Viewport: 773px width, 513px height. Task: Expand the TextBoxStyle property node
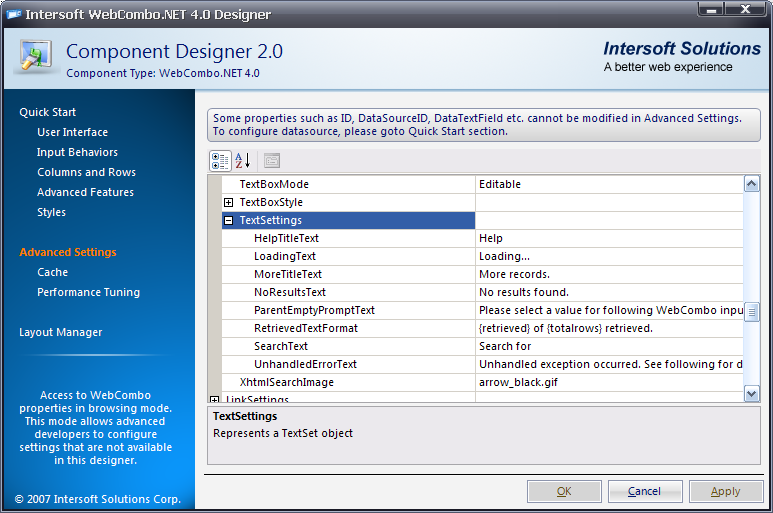pos(229,202)
